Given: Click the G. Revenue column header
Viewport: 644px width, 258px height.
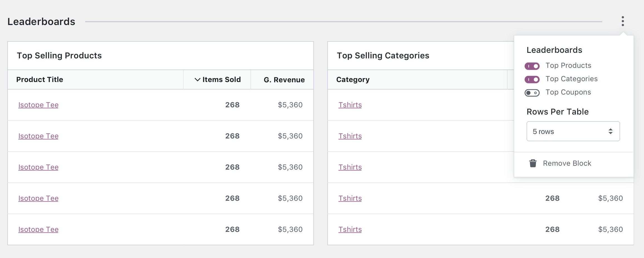Looking at the screenshot, I should [284, 80].
